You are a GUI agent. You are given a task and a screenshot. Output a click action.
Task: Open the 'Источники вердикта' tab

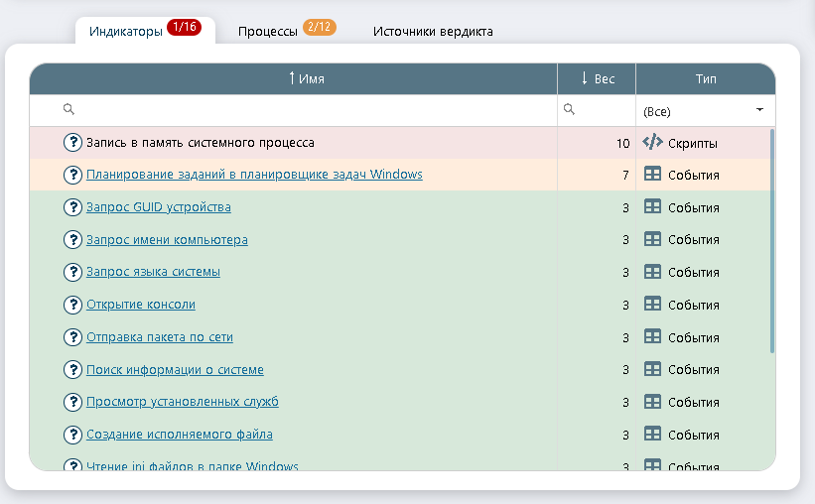tap(433, 31)
